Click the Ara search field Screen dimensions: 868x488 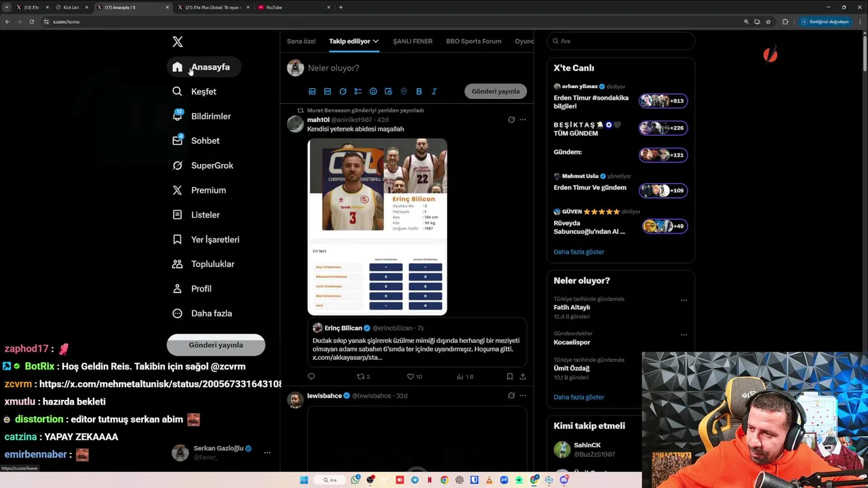[620, 41]
